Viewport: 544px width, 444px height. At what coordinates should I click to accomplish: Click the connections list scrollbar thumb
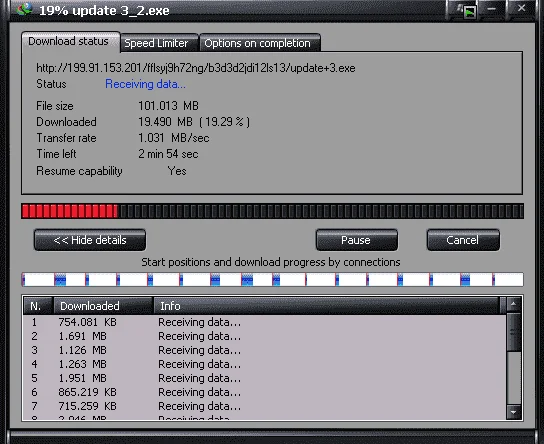tap(513, 332)
